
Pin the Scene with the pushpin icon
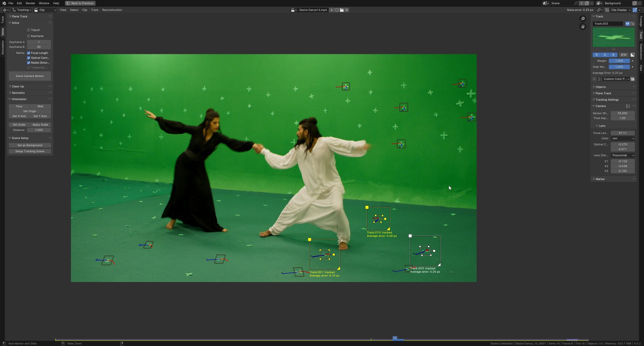[x=576, y=3]
